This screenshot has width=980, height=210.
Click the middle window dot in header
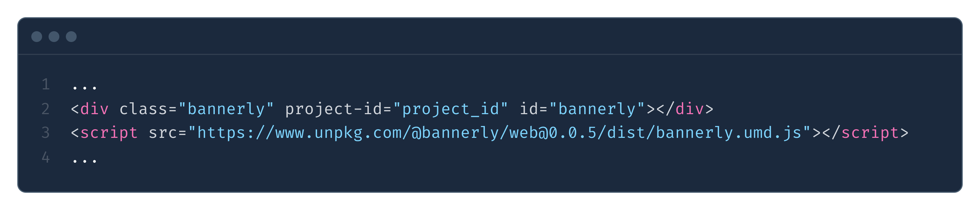(54, 36)
